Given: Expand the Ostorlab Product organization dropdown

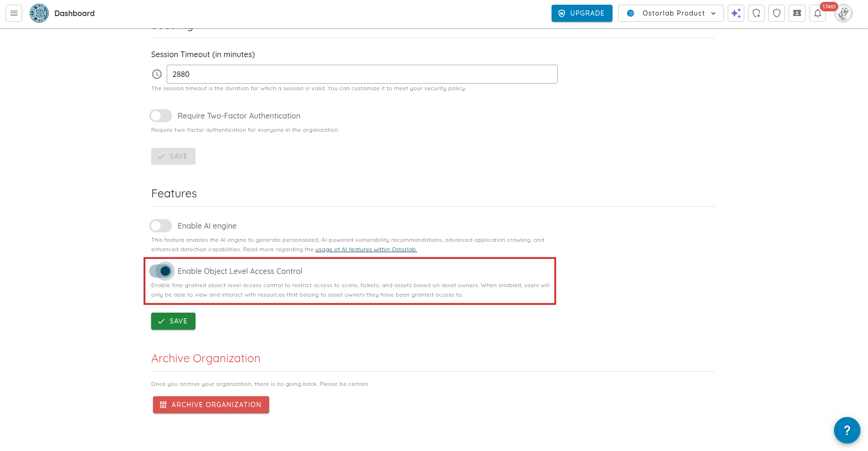Looking at the screenshot, I should click(671, 13).
